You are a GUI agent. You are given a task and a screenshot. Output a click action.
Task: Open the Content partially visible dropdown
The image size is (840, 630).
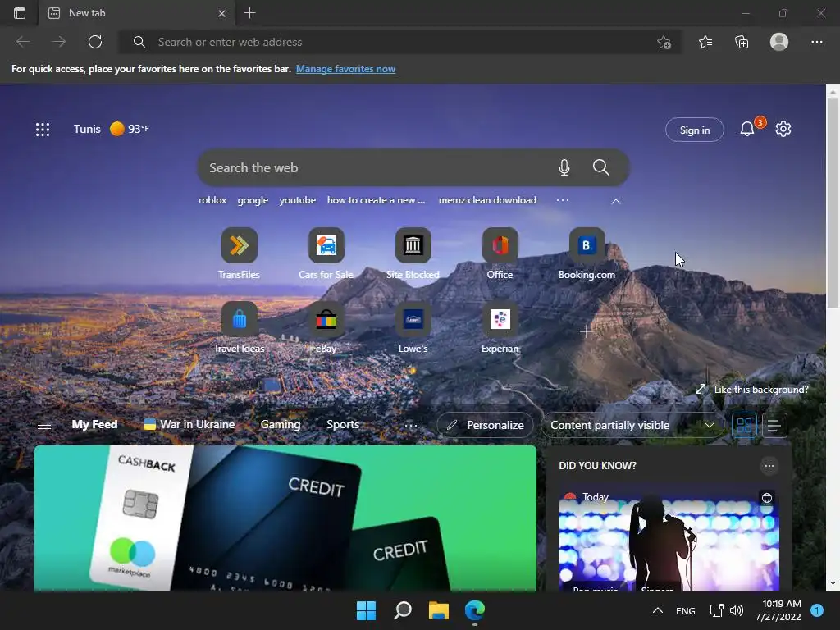(x=633, y=426)
